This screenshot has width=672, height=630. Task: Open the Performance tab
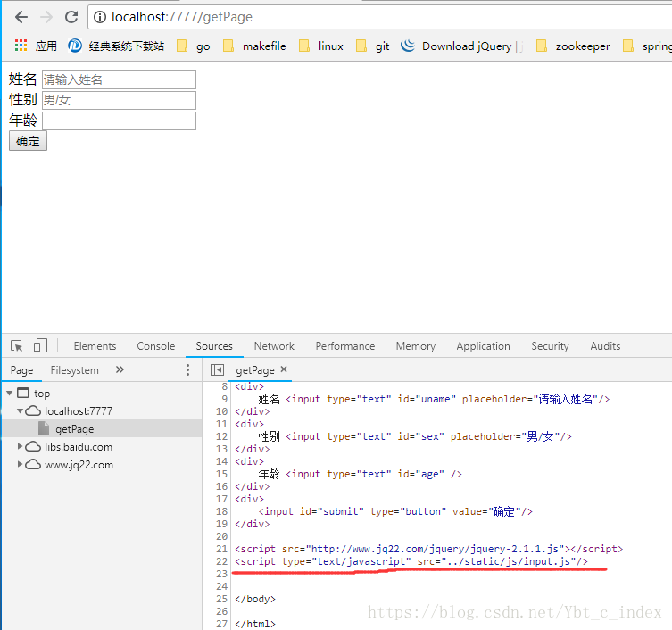click(x=345, y=346)
